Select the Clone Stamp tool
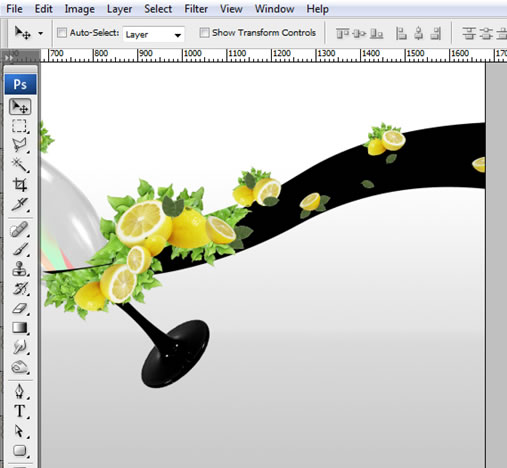Viewport: 507px width, 468px height. 19,269
